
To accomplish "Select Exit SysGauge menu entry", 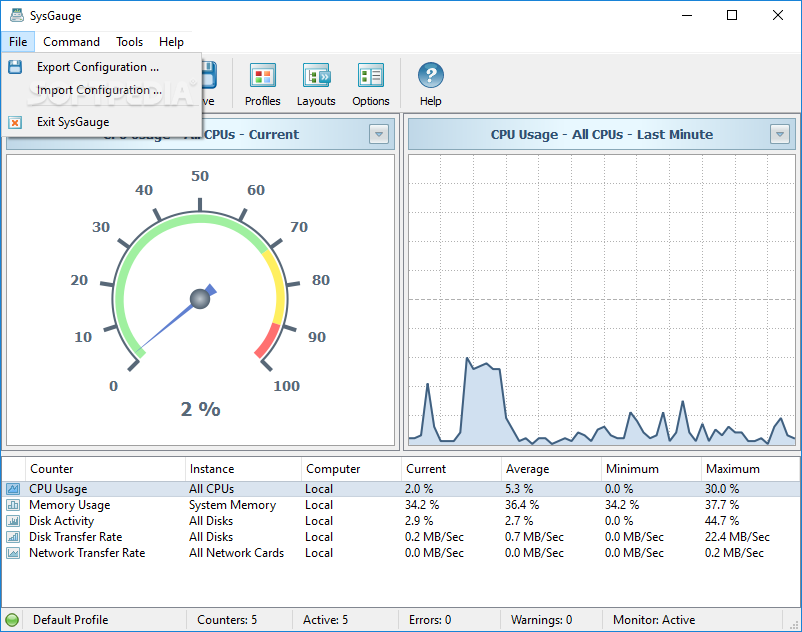I will 101,122.
